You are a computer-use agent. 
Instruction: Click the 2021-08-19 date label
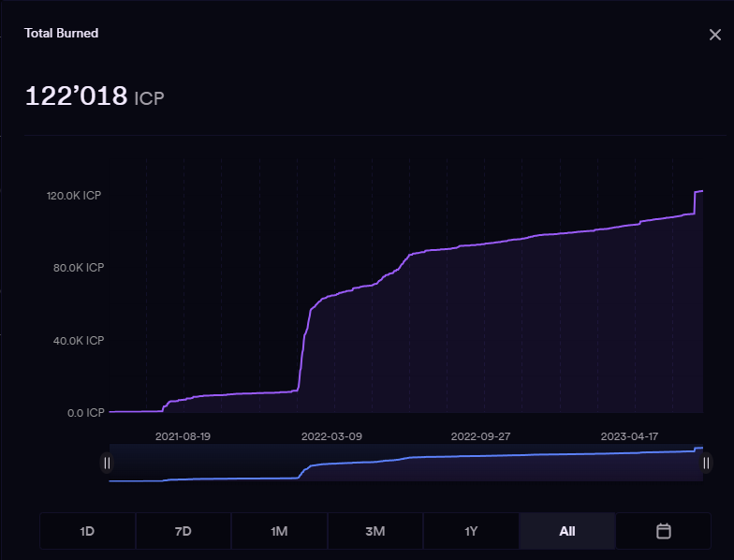pos(183,436)
